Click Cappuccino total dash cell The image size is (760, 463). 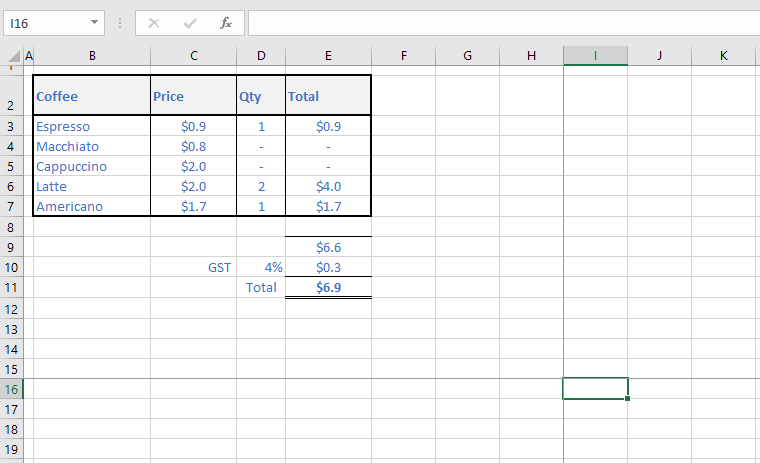[328, 166]
